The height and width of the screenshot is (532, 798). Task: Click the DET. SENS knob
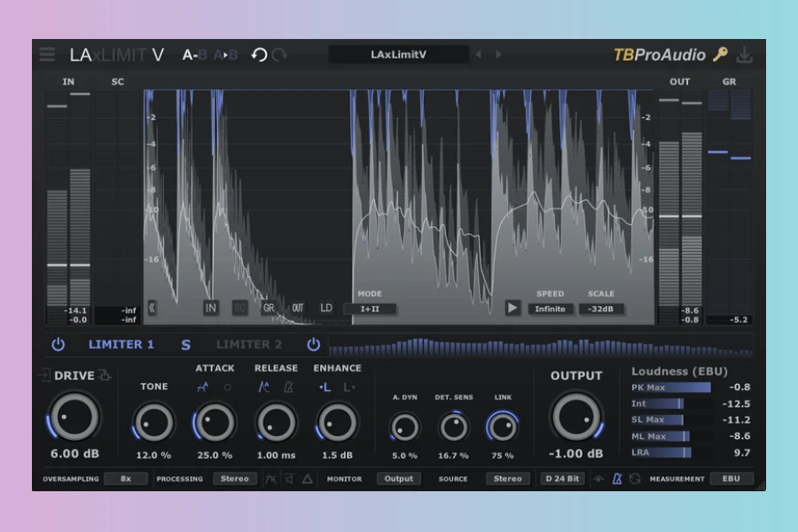pos(453,427)
